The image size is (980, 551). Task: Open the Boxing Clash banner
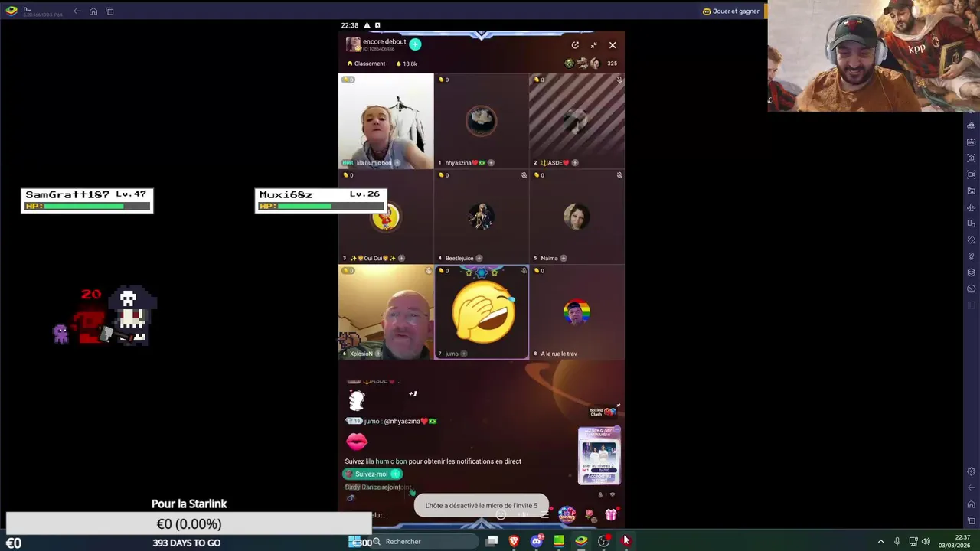603,412
